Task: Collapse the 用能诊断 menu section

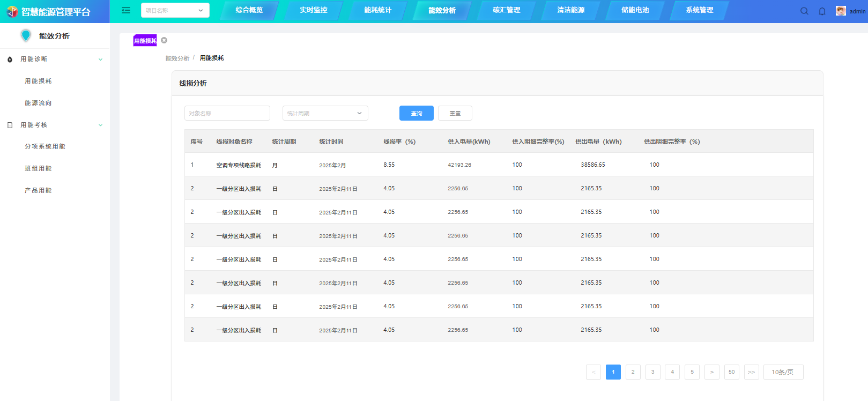Action: click(100, 60)
